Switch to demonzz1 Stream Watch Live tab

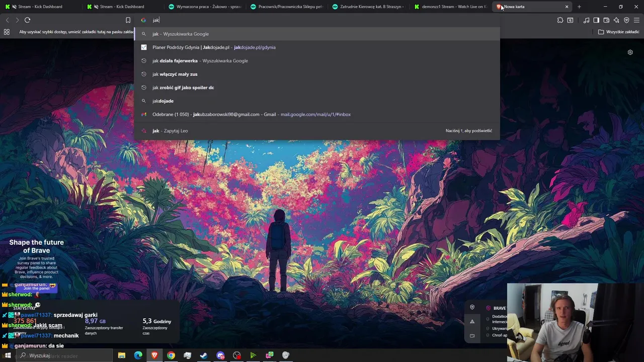point(451,7)
